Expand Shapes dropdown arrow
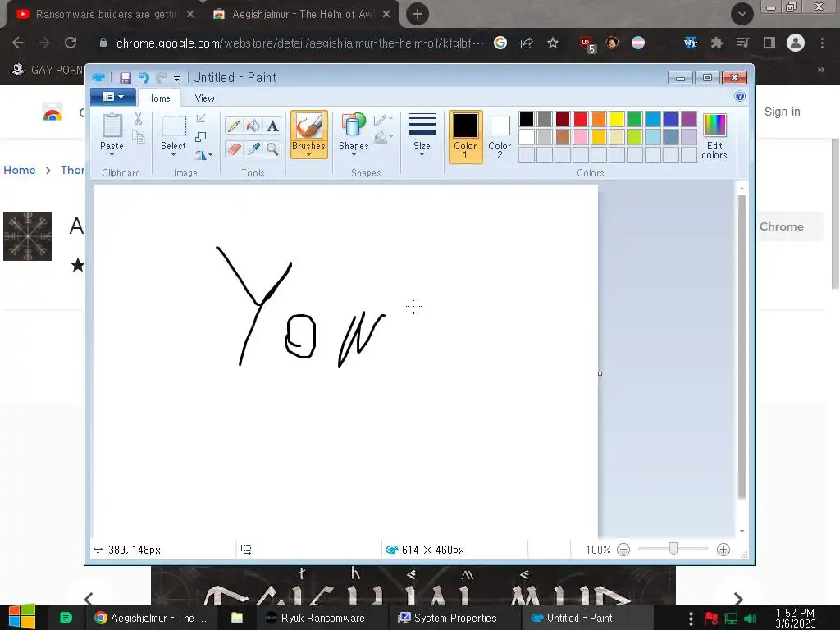Image resolution: width=840 pixels, height=630 pixels. [354, 155]
